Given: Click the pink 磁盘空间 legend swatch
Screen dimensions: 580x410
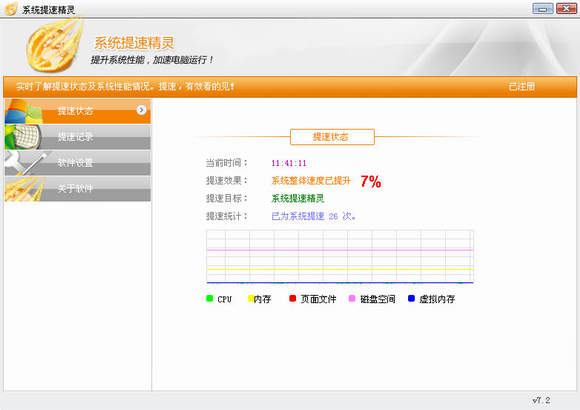Looking at the screenshot, I should coord(352,298).
